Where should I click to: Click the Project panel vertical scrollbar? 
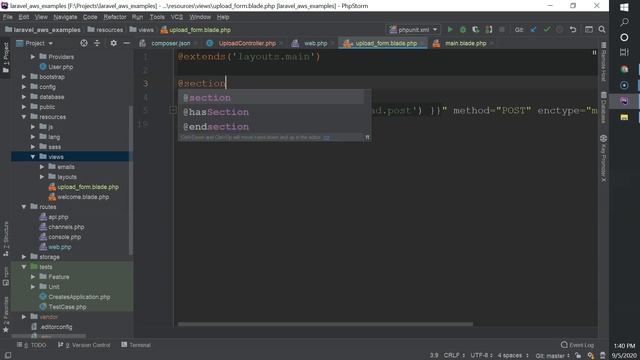click(131, 180)
